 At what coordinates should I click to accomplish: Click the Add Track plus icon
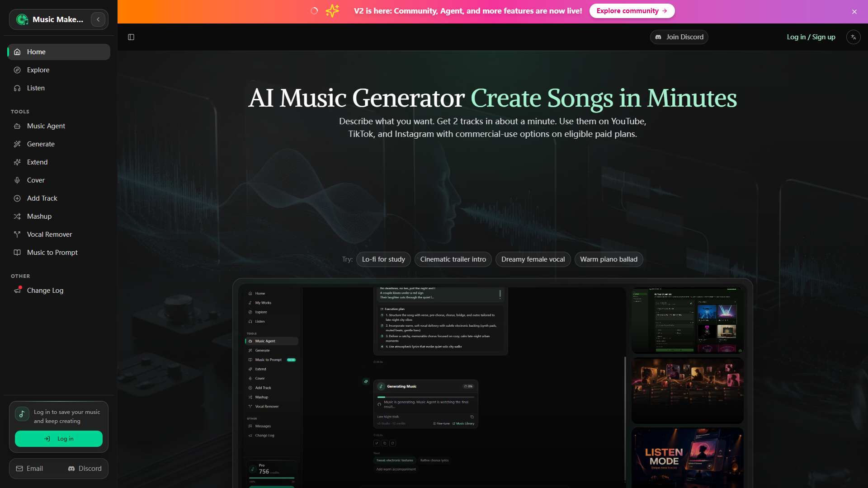(17, 198)
